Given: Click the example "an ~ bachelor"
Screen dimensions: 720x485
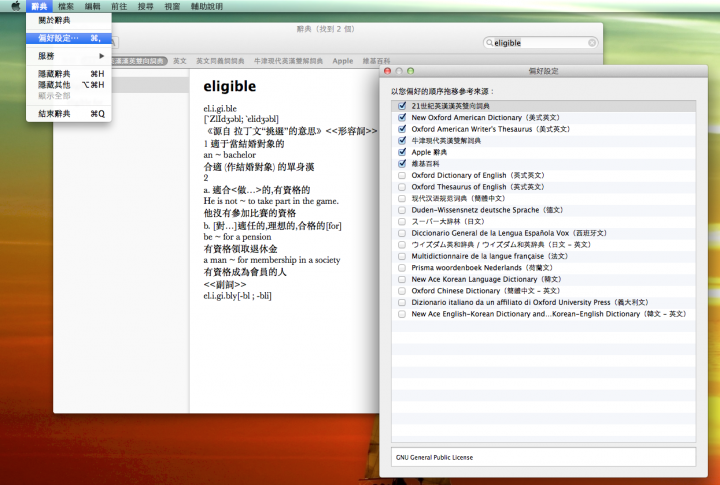Looking at the screenshot, I should [230, 155].
